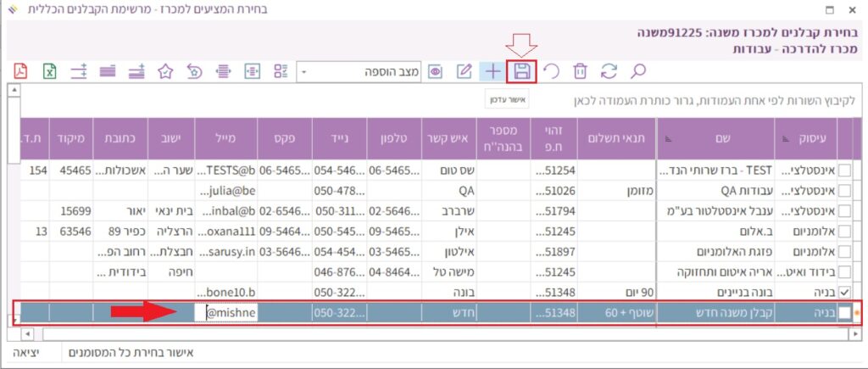Open search with magnifying glass icon
The width and height of the screenshot is (868, 369).
[637, 71]
